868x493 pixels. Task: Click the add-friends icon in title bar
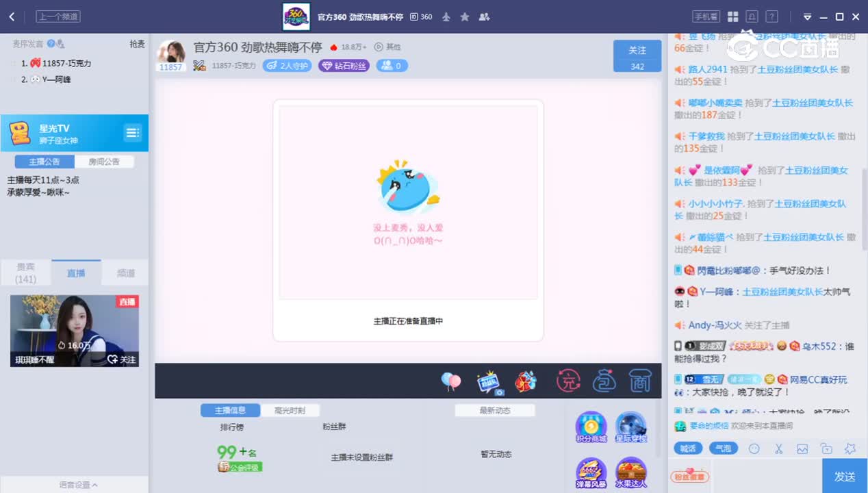click(485, 16)
